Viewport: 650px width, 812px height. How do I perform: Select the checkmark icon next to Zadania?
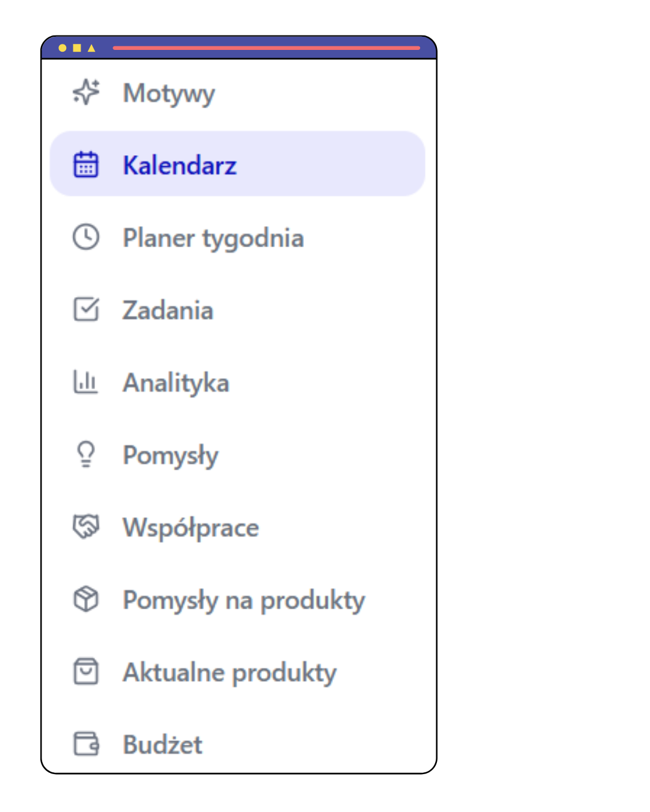[x=85, y=310]
